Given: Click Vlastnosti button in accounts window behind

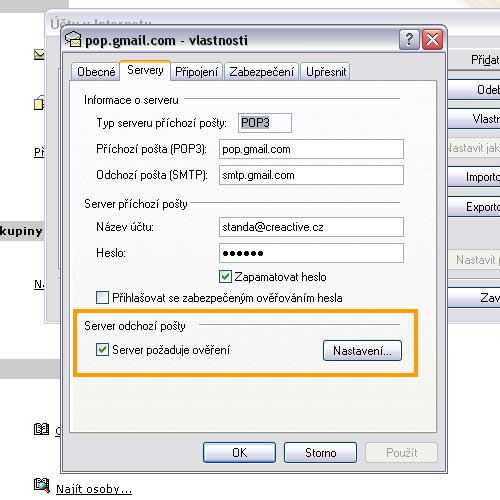Looking at the screenshot, I should (x=475, y=119).
